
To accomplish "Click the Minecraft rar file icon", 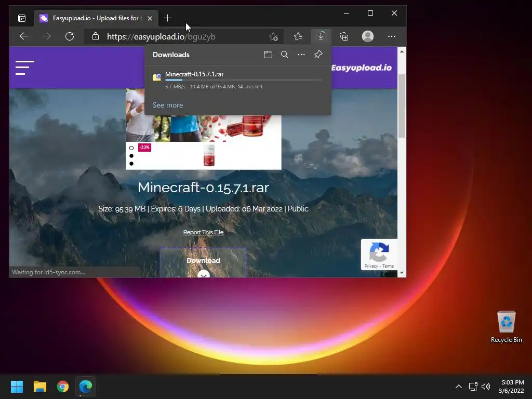I will click(x=157, y=77).
